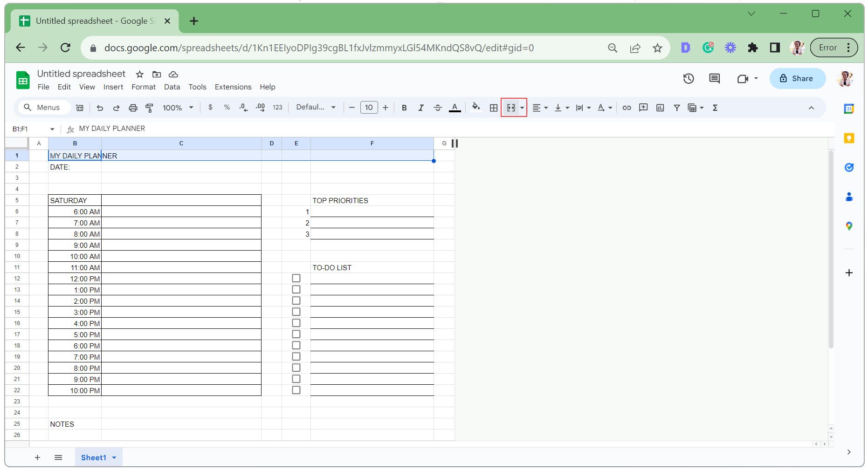Click the Share button
The height and width of the screenshot is (470, 868).
point(797,78)
